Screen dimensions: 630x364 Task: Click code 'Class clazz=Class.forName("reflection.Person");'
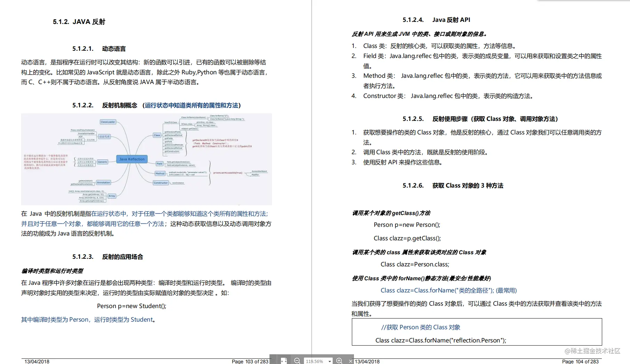tap(441, 340)
